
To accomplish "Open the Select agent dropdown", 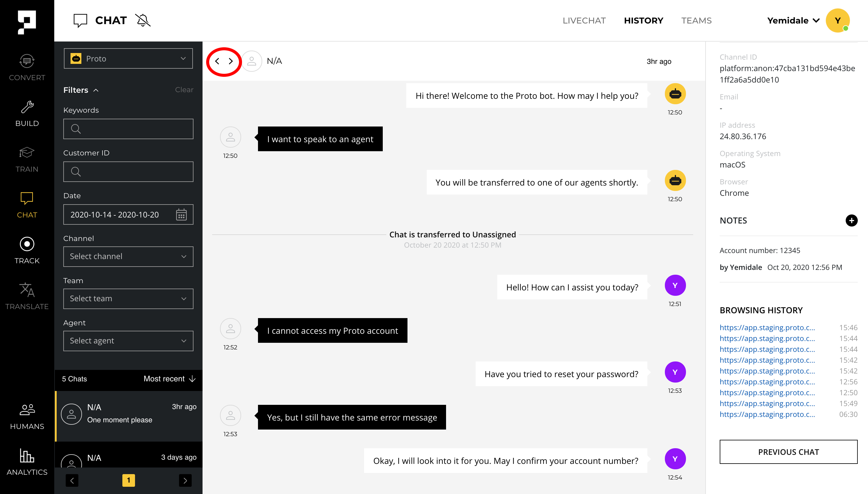I will point(128,341).
